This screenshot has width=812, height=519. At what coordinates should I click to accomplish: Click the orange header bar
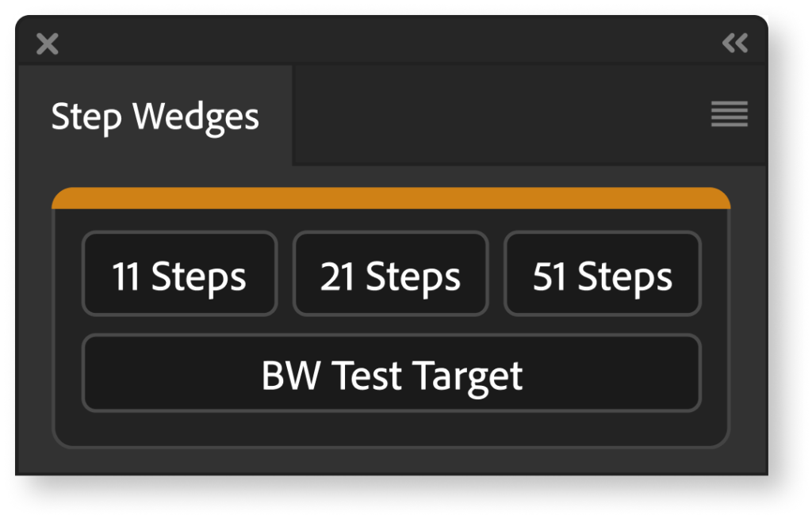tap(390, 197)
